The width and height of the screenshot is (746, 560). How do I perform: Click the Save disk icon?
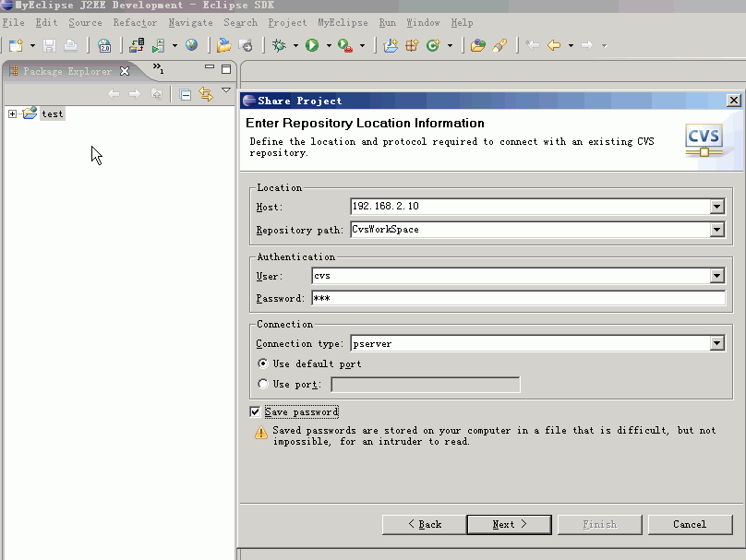[49, 45]
